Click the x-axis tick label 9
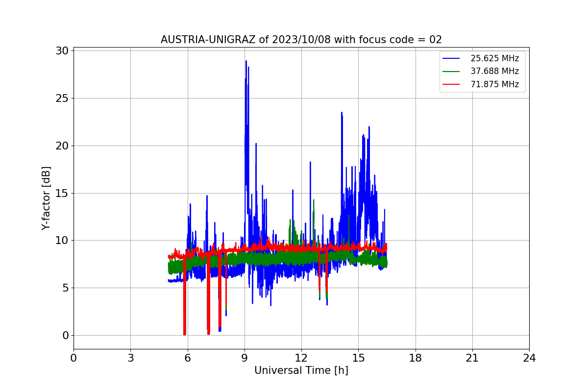The width and height of the screenshot is (588, 392). pos(245,358)
